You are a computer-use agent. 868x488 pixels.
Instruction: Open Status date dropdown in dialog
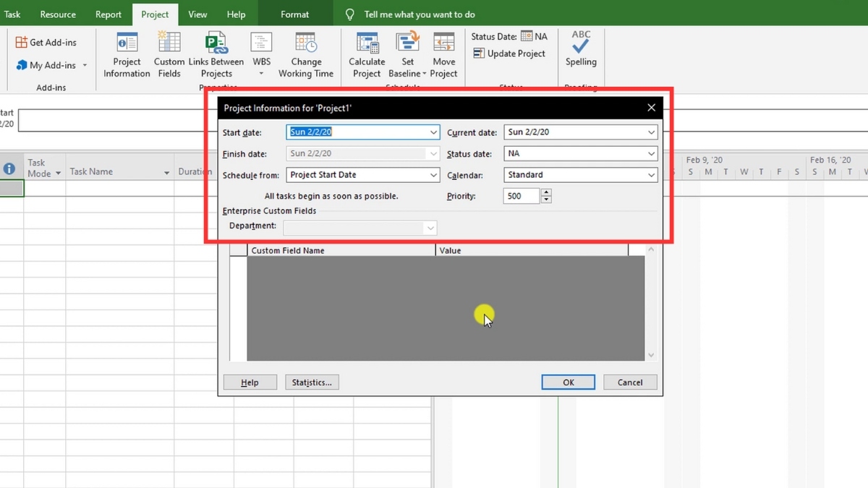coord(652,154)
